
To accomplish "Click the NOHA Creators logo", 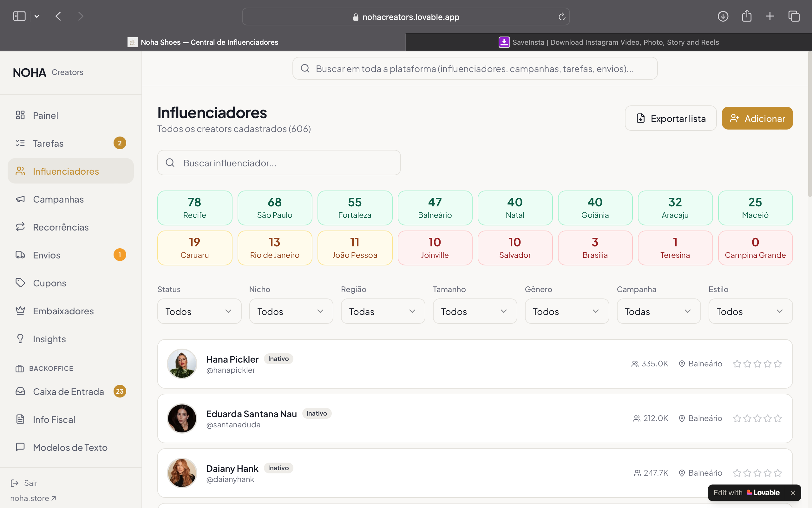I will coord(48,72).
